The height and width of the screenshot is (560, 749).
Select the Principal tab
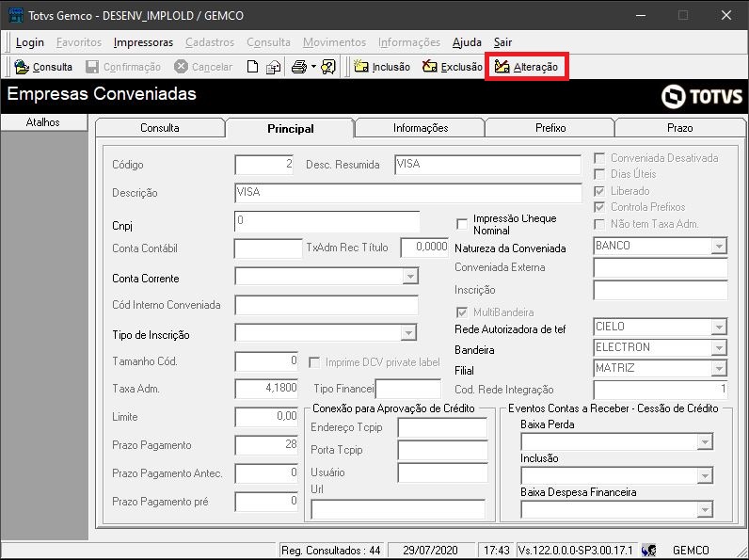[x=291, y=128]
